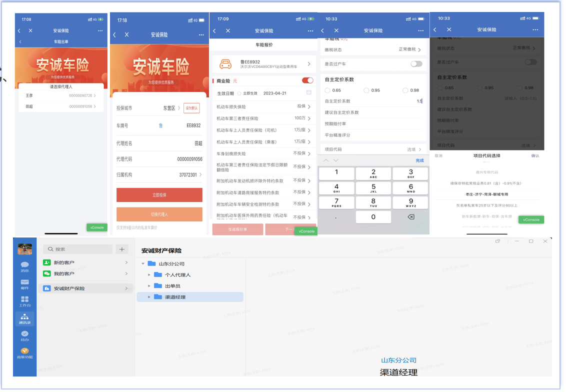Click the 搜索 search field in WeCom
This screenshot has width=566, height=392.
coord(77,249)
